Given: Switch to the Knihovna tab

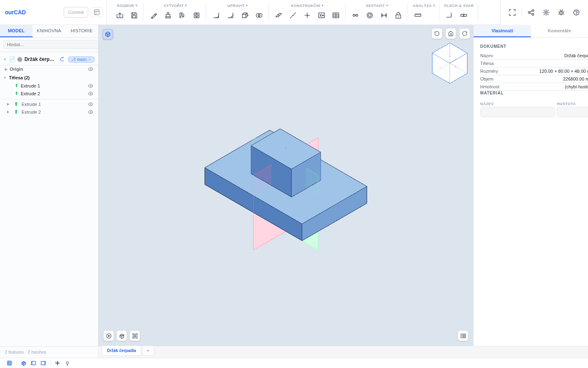Looking at the screenshot, I should (49, 31).
